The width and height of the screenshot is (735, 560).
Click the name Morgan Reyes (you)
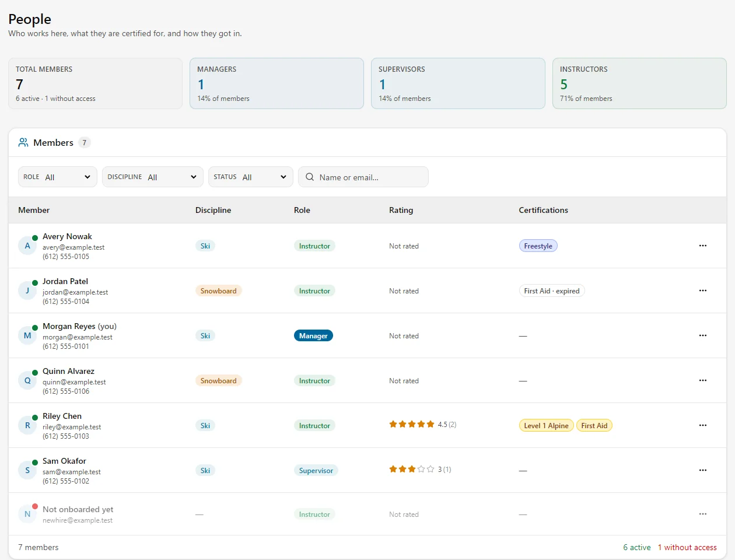pyautogui.click(x=79, y=326)
